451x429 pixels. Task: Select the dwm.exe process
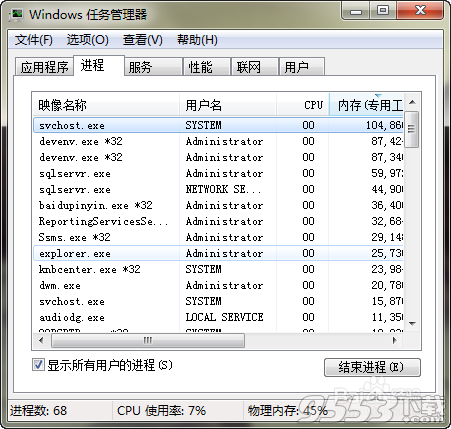click(219, 285)
